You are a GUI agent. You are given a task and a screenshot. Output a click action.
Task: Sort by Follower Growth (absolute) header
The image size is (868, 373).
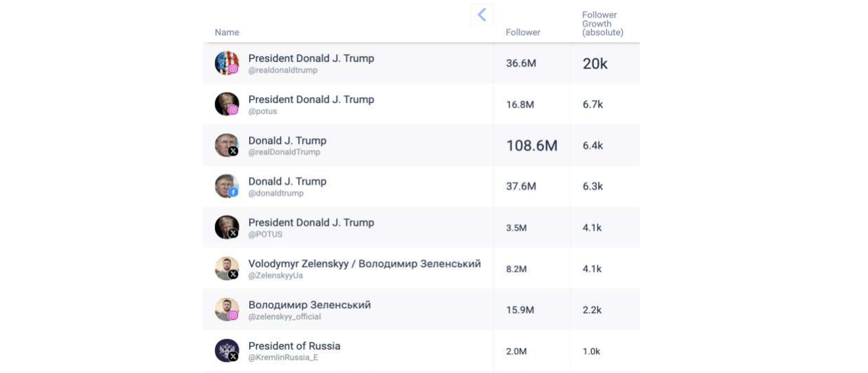click(x=602, y=24)
